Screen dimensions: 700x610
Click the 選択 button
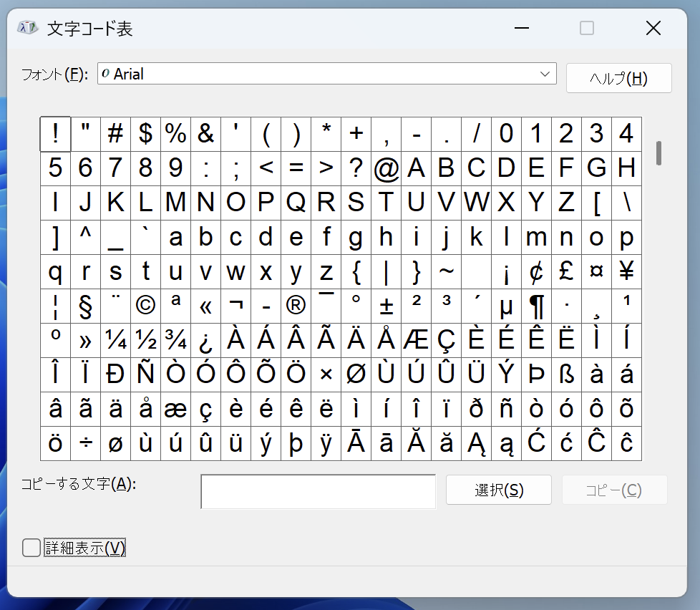point(498,490)
